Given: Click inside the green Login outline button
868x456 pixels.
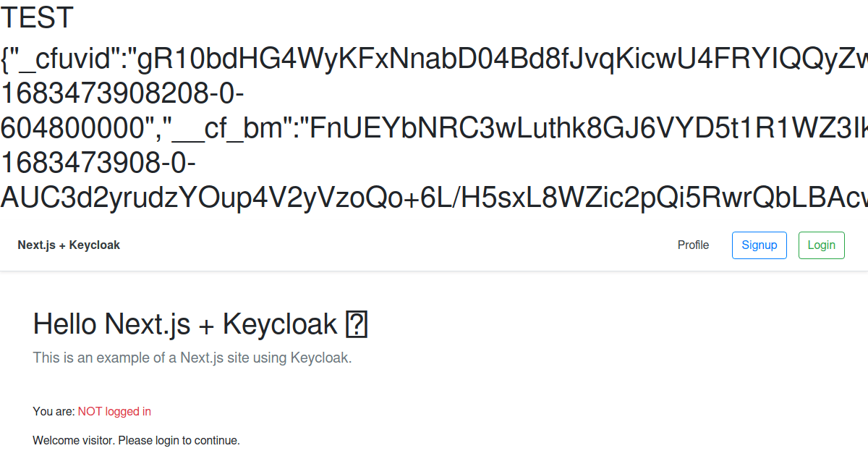Looking at the screenshot, I should point(821,245).
